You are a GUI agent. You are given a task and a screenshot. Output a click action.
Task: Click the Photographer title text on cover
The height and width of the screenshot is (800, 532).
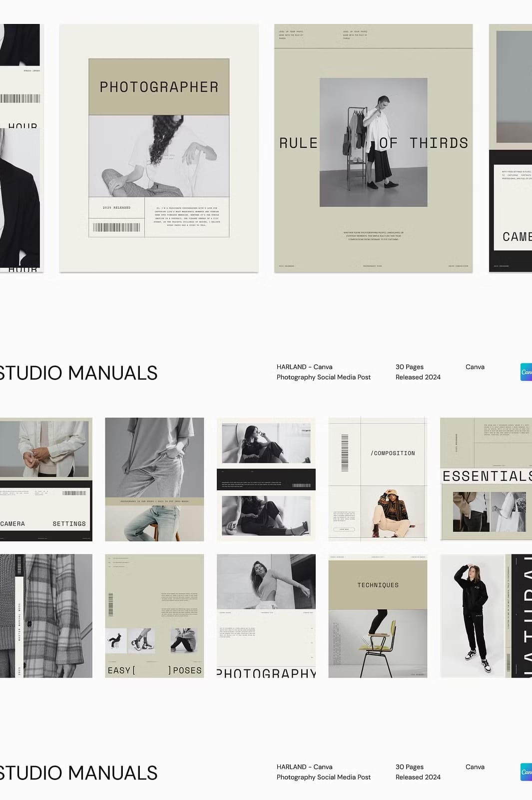pos(159,87)
